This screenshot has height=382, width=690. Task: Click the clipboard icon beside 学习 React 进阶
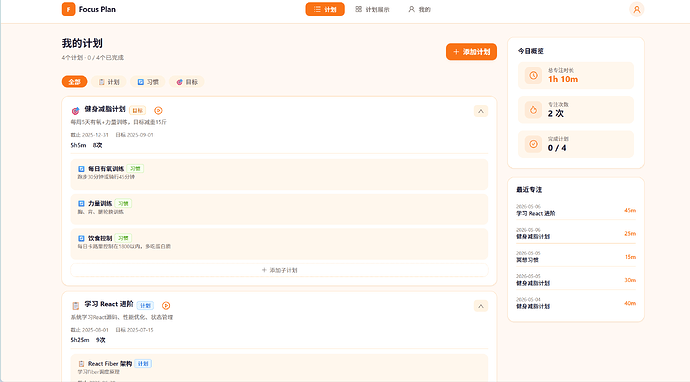pyautogui.click(x=75, y=305)
